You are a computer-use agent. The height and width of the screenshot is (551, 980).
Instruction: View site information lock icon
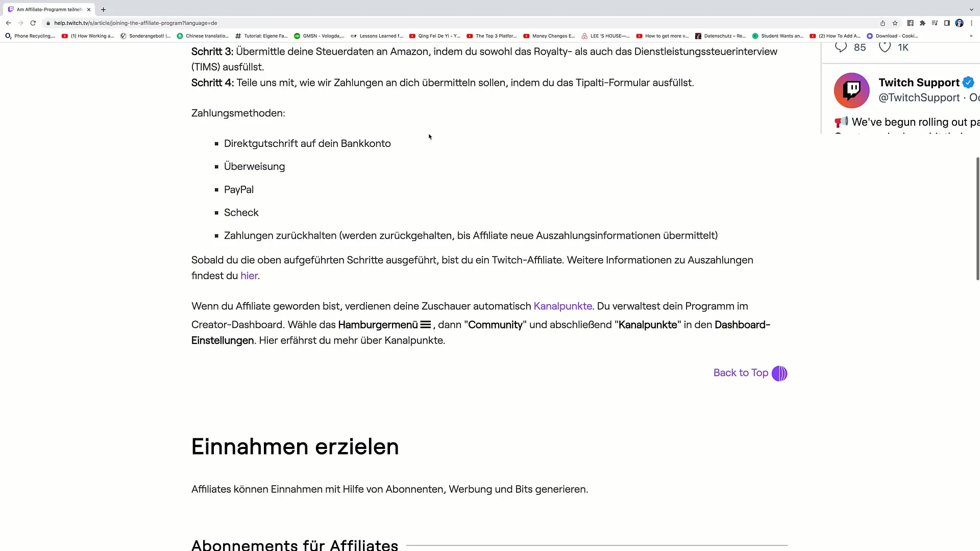[48, 23]
